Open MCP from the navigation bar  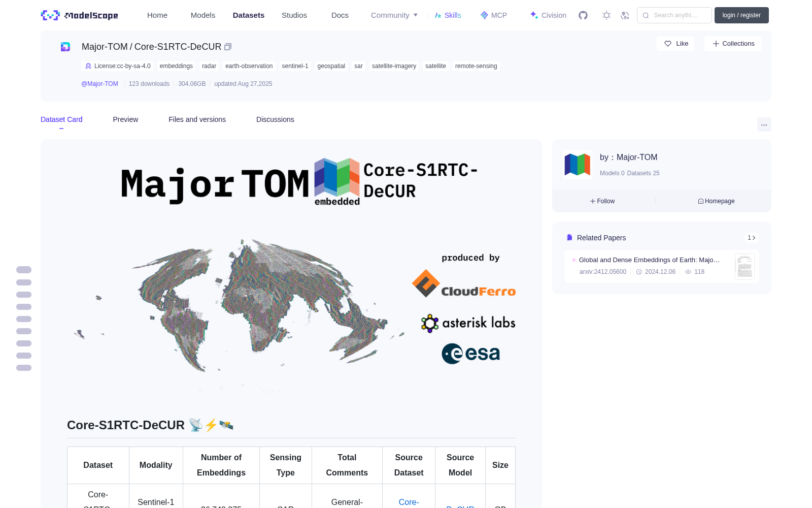tap(494, 15)
